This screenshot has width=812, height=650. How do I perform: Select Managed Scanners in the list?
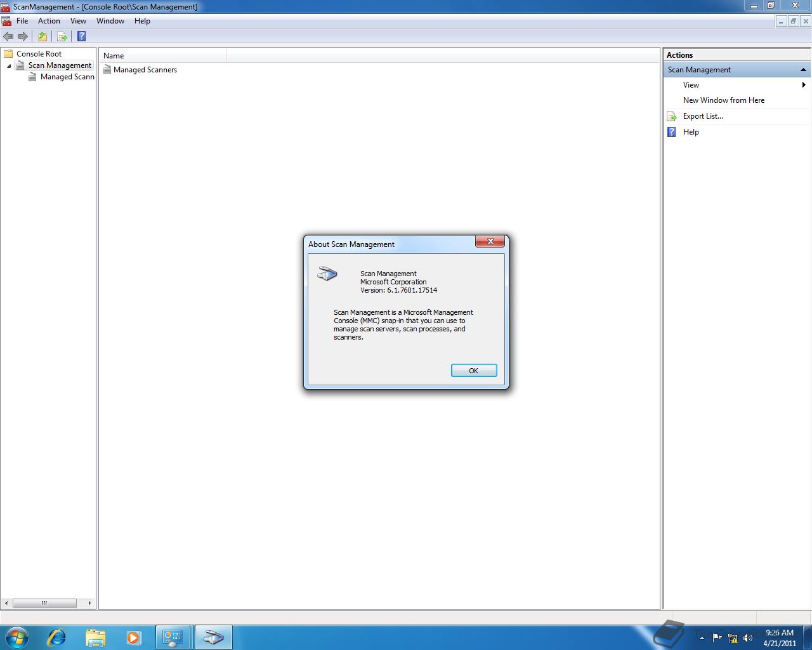[x=145, y=70]
